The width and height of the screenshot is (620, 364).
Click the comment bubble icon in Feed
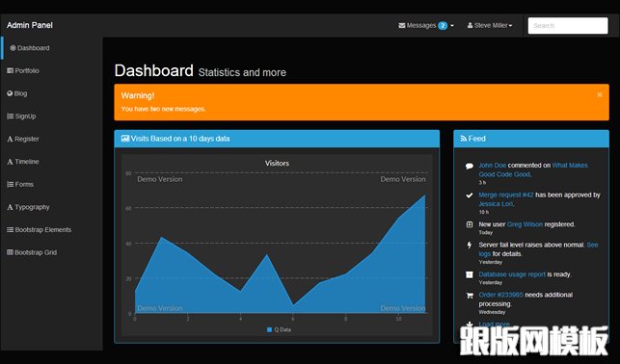tap(470, 166)
